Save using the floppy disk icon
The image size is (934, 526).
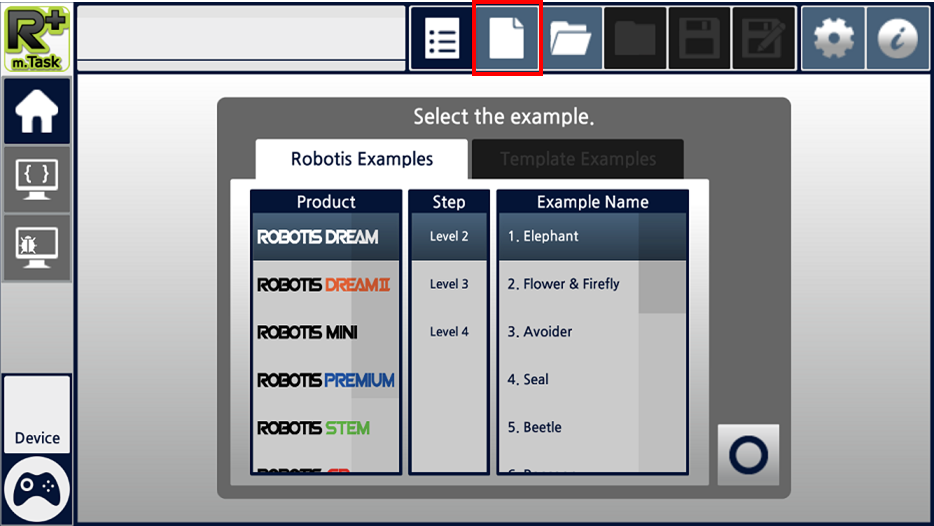[699, 38]
